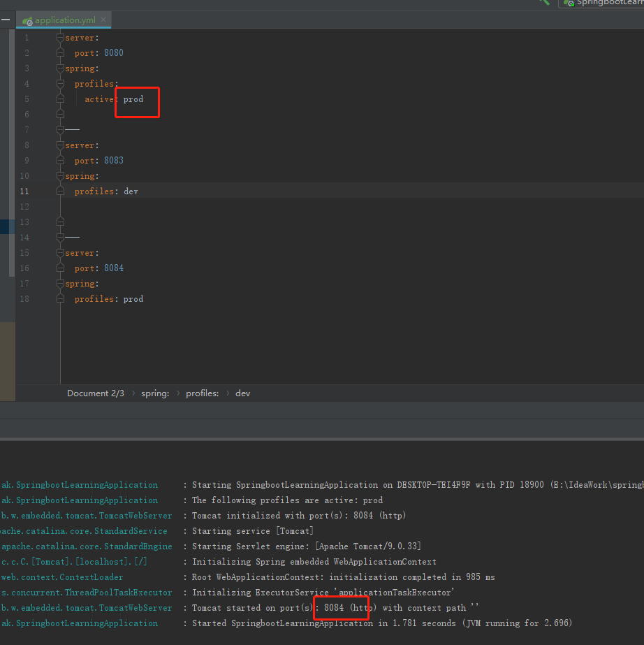
Task: Click line number 18 in the gutter
Action: point(24,299)
